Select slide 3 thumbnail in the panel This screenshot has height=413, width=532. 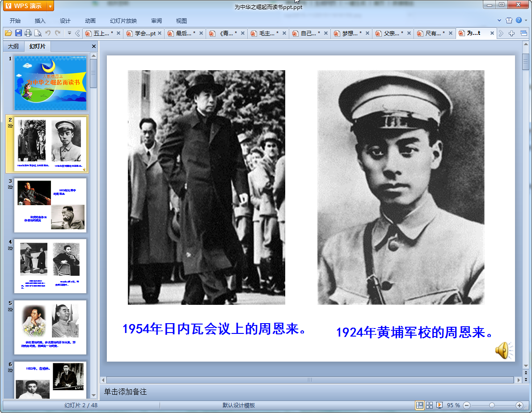click(x=50, y=205)
